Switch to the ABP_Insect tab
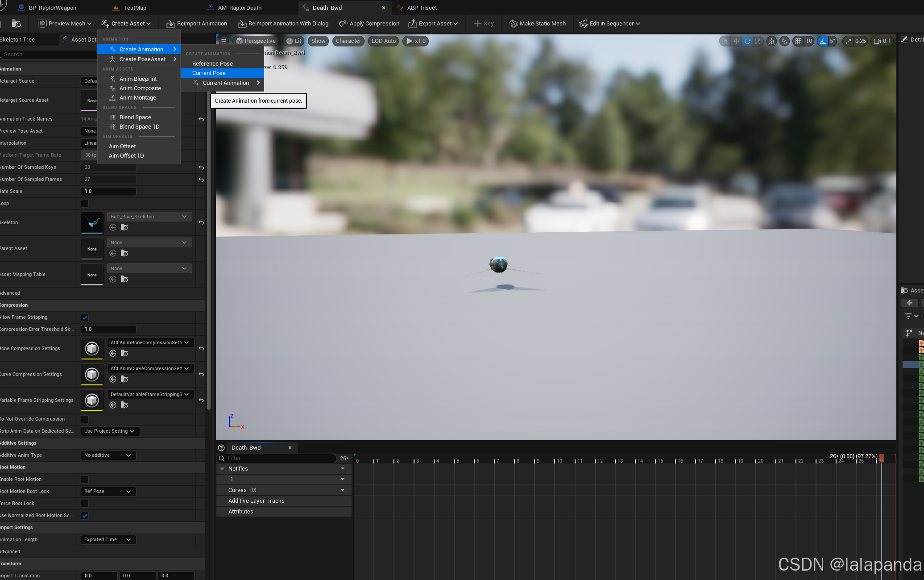This screenshot has width=924, height=580. 422,8
